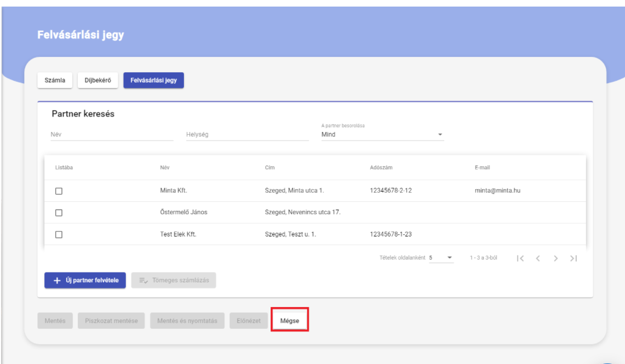Tick the checkbox for Őstermelő János

point(59,213)
